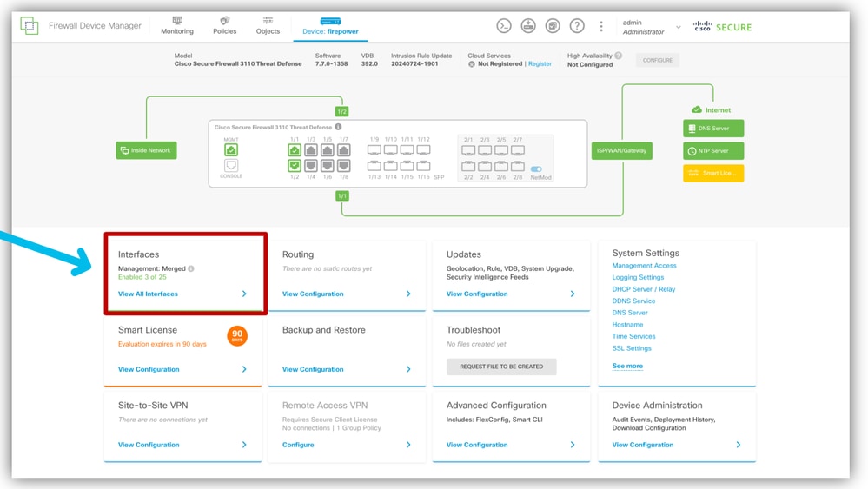Open the vertical three-dot more menu
The height and width of the screenshot is (489, 868).
(601, 26)
